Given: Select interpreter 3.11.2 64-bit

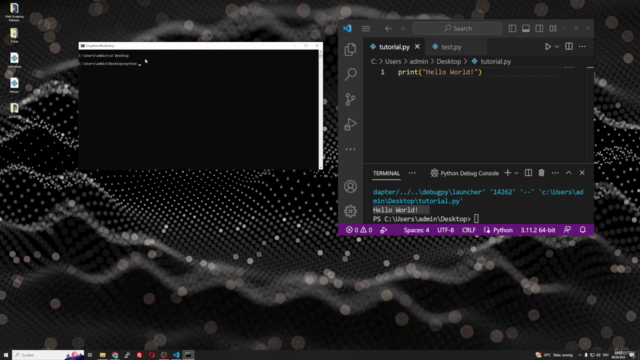Looking at the screenshot, I should pyautogui.click(x=538, y=230).
